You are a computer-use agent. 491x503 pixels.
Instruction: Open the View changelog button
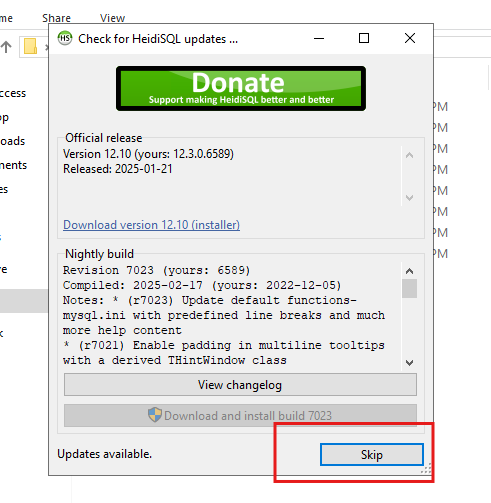click(240, 385)
